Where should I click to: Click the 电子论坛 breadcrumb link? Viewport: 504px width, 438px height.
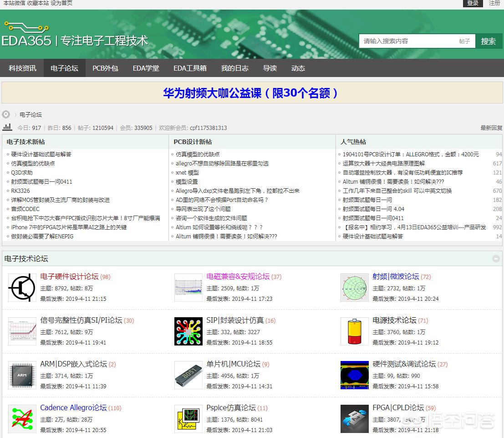[x=31, y=114]
